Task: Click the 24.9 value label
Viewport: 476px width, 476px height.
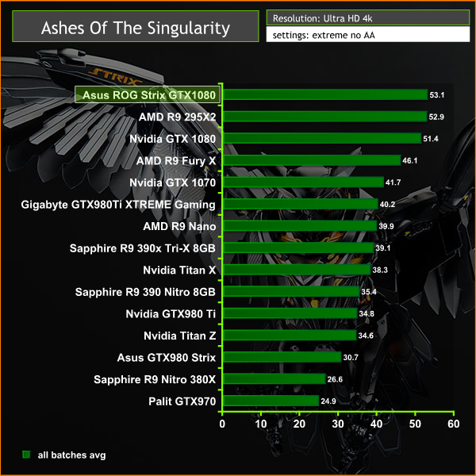Action: pyautogui.click(x=328, y=401)
